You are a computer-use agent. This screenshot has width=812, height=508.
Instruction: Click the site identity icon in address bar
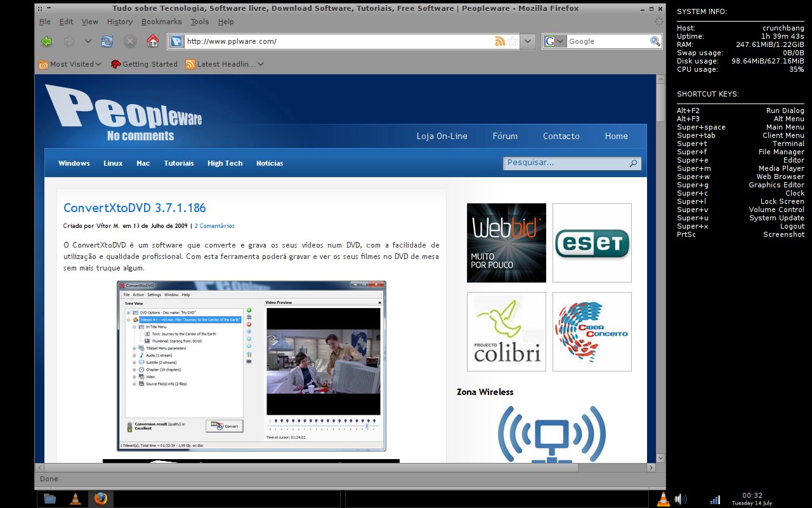coord(176,41)
